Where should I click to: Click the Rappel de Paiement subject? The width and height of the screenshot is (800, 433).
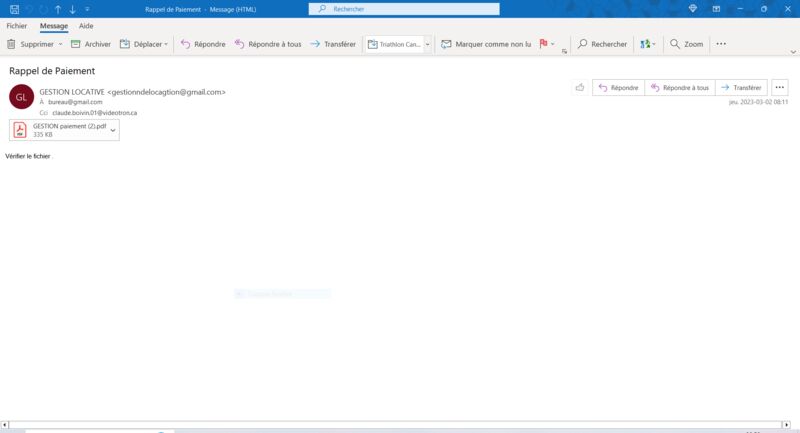tap(52, 71)
